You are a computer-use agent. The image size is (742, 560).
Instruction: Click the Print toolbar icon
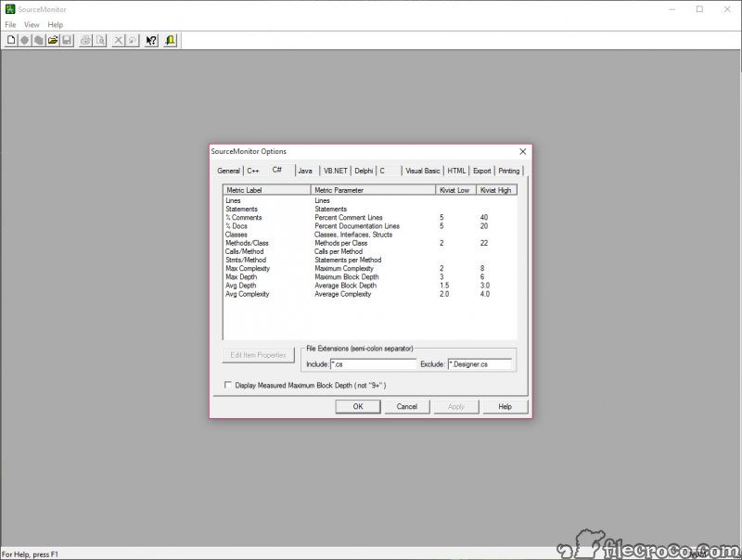point(85,40)
